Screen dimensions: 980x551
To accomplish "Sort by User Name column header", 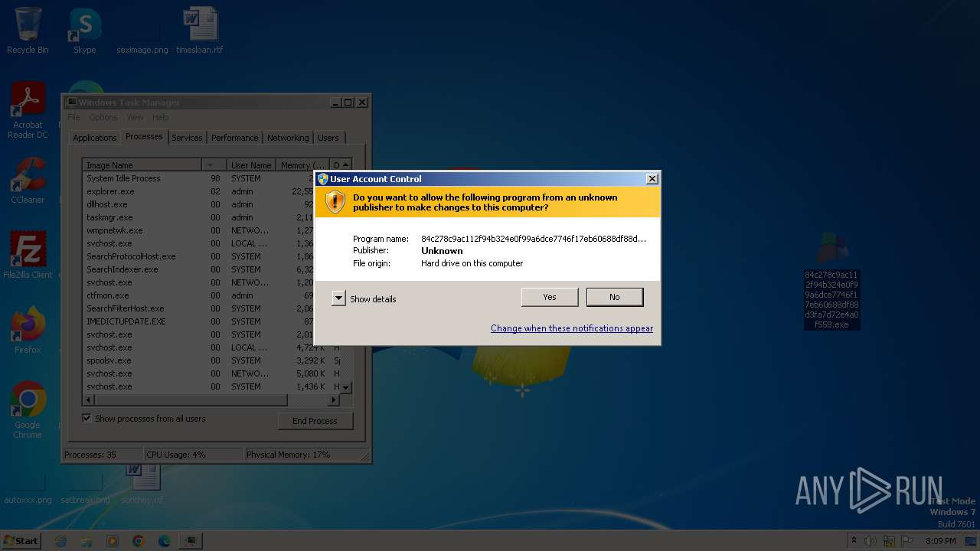I will click(x=252, y=165).
